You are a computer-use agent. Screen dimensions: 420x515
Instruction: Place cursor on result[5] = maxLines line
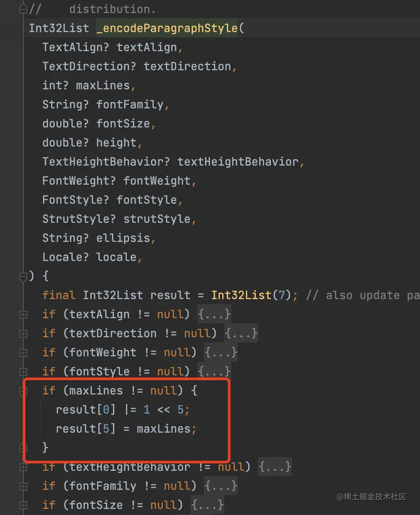(126, 429)
